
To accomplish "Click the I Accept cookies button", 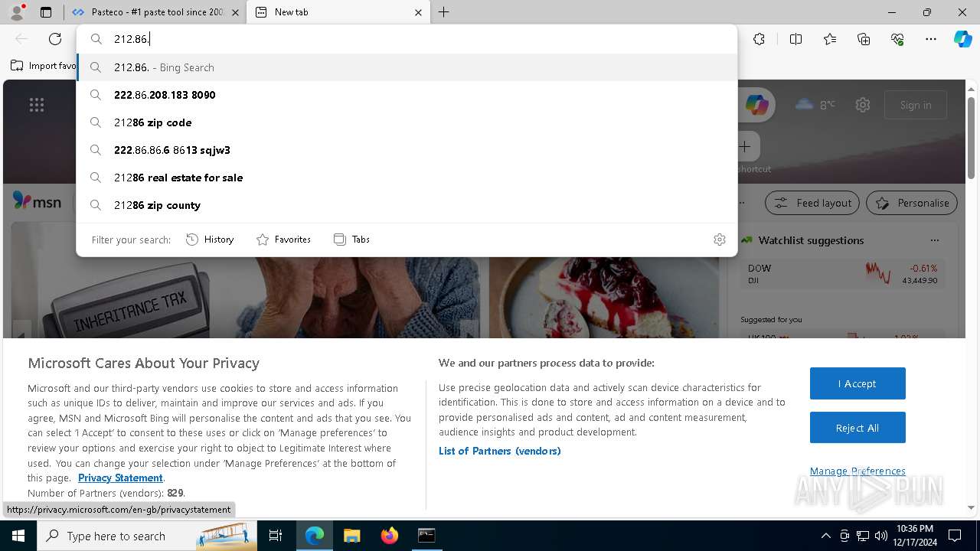I will pyautogui.click(x=857, y=383).
